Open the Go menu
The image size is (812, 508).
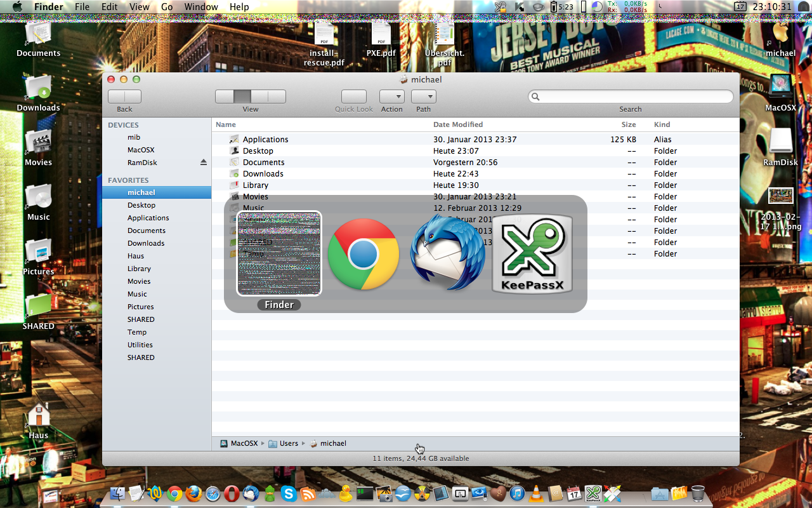point(167,7)
